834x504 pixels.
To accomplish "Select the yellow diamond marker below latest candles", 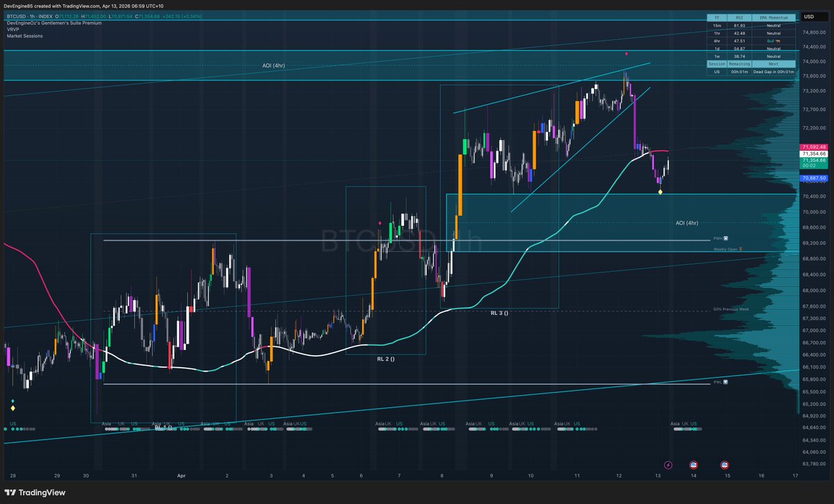I will coord(660,192).
